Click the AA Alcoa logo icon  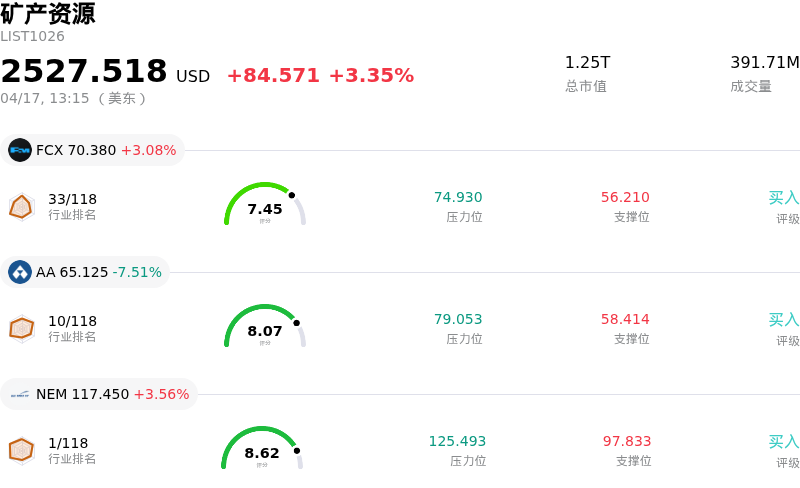[x=20, y=272]
